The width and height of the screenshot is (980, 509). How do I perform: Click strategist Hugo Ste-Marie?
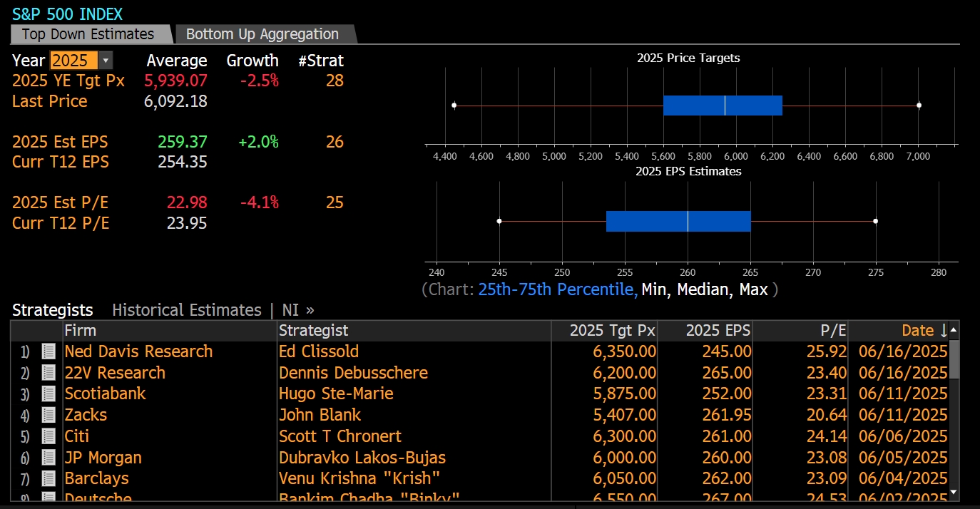pyautogui.click(x=336, y=394)
